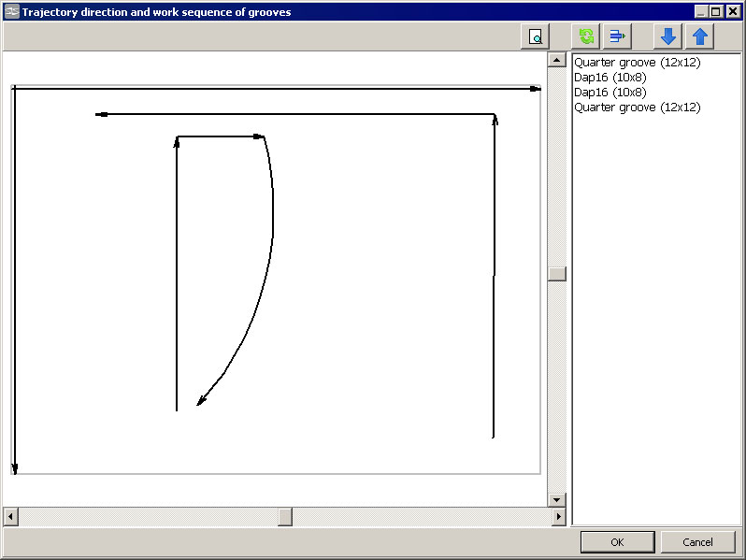Click horizontal scrollbar right arrow
The width and height of the screenshot is (746, 560).
click(x=558, y=516)
